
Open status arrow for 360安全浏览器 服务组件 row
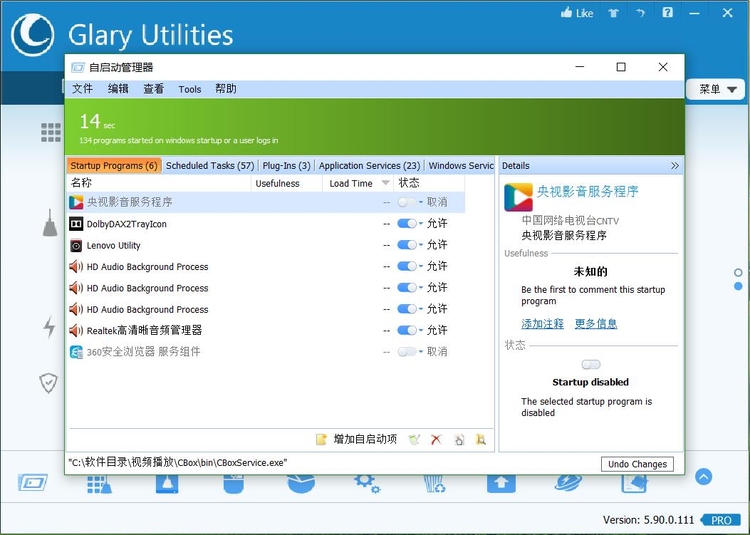pyautogui.click(x=421, y=352)
